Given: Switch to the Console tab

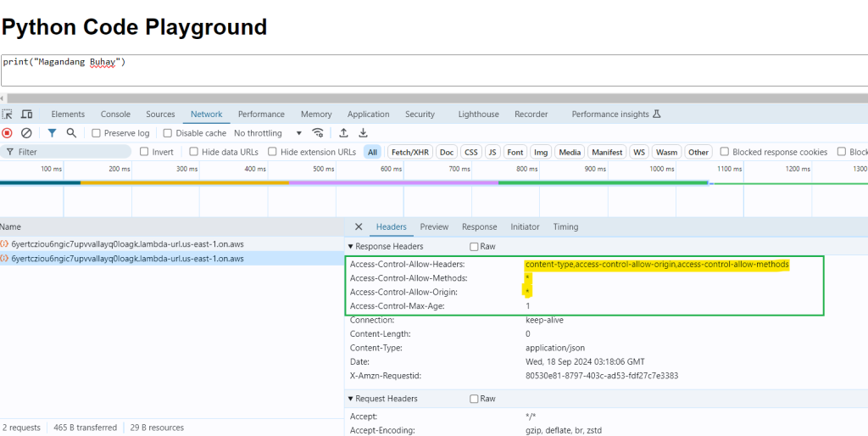Looking at the screenshot, I should pyautogui.click(x=115, y=115).
